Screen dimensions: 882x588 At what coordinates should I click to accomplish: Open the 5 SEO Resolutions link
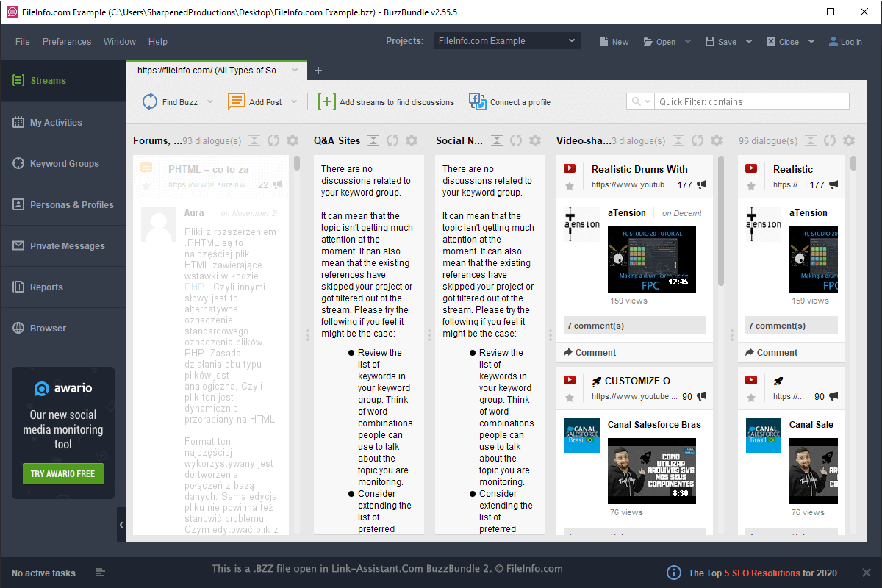pos(762,573)
